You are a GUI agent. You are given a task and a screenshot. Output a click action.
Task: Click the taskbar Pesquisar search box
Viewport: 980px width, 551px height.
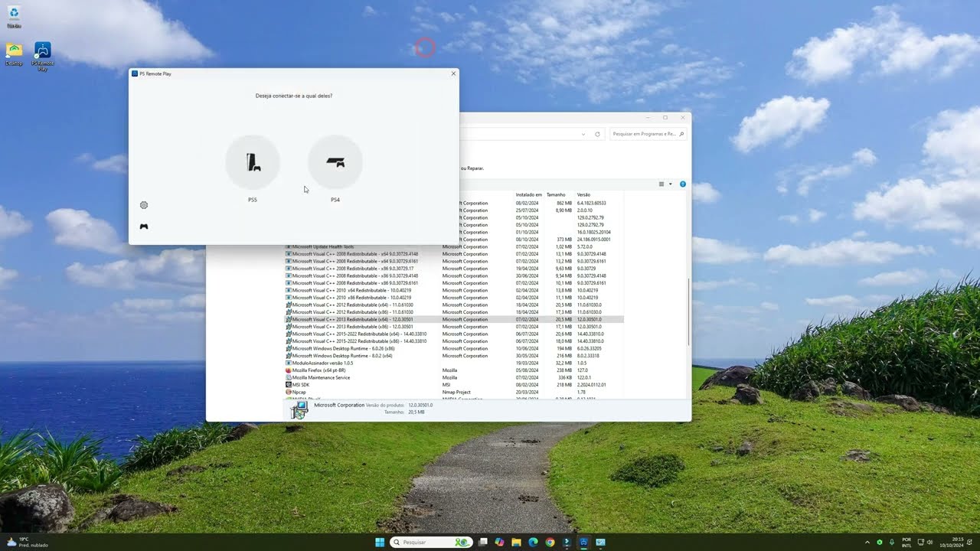[x=430, y=542]
